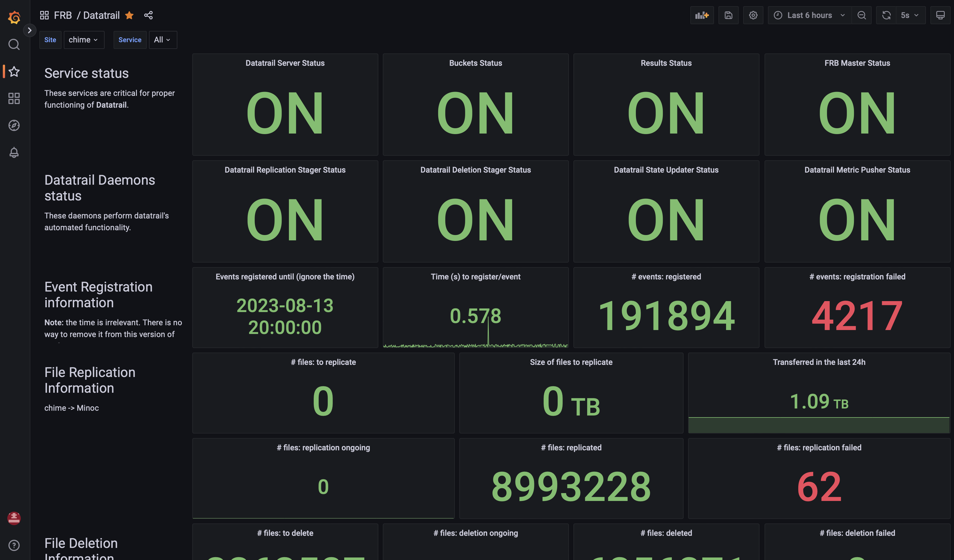Click the dashboard grid icon beside FRB

(44, 15)
